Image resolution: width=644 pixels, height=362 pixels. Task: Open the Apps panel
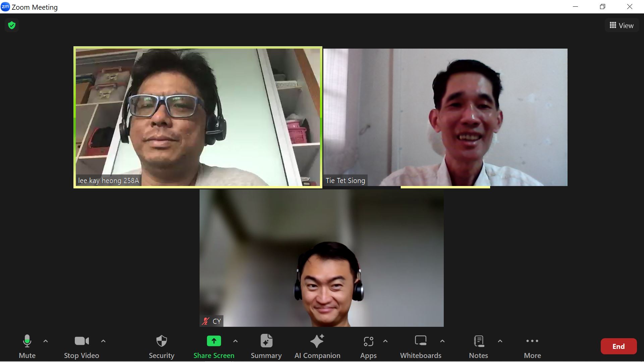point(368,347)
